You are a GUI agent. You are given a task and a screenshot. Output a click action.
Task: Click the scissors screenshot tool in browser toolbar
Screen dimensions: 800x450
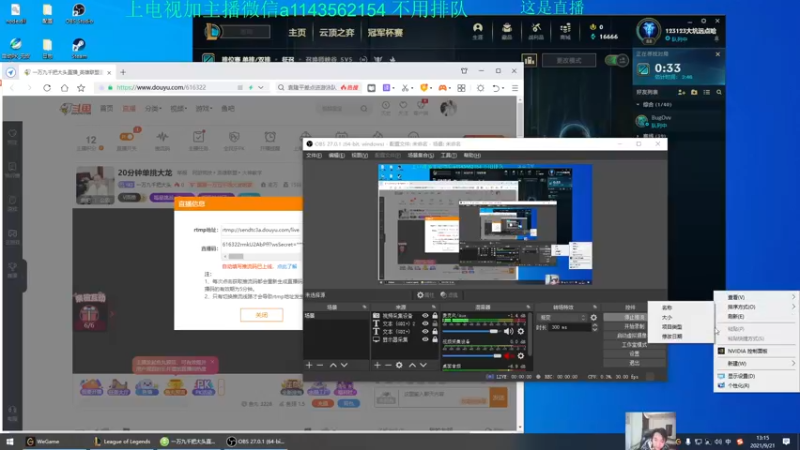405,88
